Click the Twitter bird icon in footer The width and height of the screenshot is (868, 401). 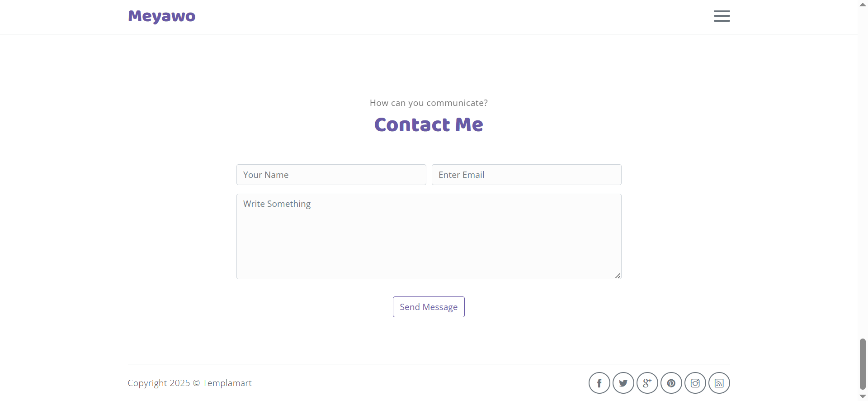click(x=623, y=383)
